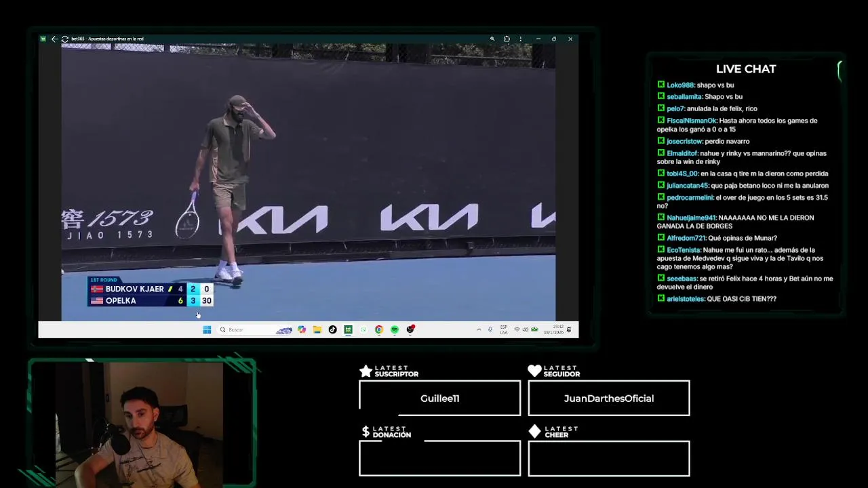Click the USA flag beside Opelka
This screenshot has width=868, height=488.
[x=97, y=301]
